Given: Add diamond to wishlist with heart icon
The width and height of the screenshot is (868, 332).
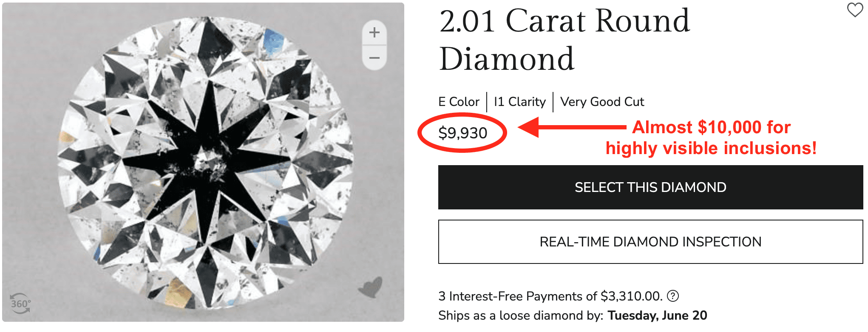Looking at the screenshot, I should tap(855, 10).
